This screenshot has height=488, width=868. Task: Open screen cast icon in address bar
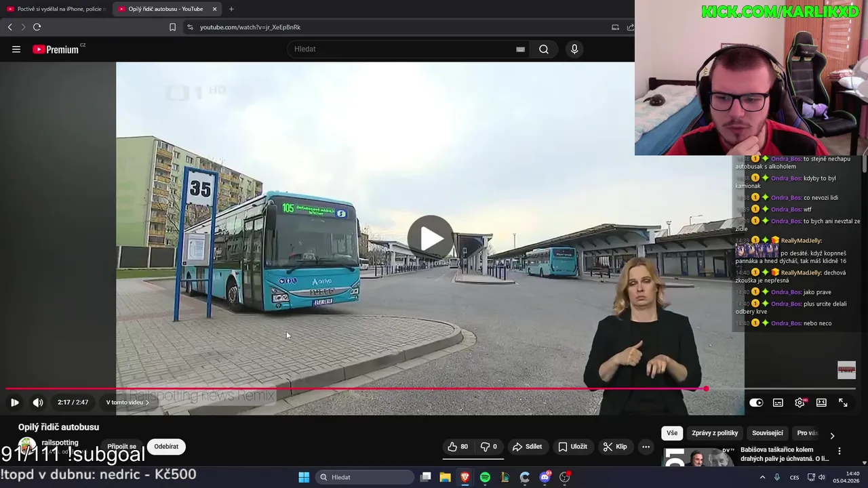(615, 27)
